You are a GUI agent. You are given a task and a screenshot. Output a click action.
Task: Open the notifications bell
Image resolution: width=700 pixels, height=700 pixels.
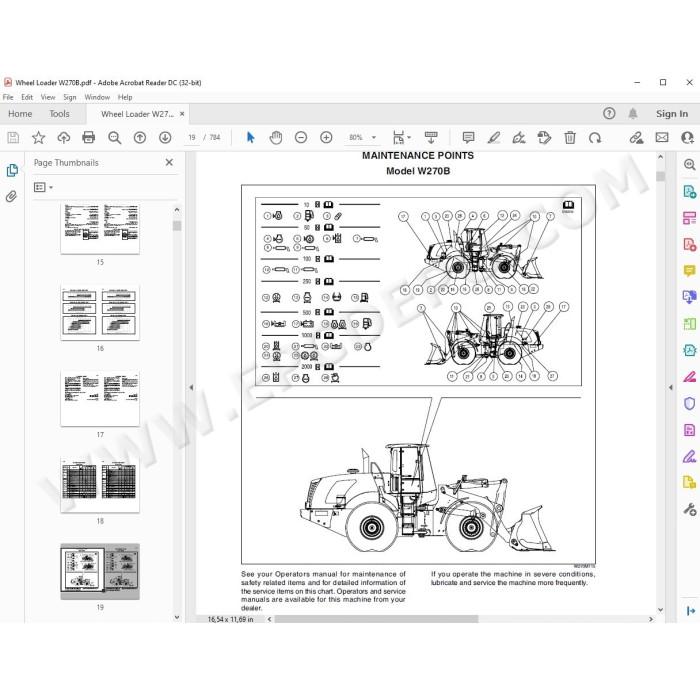point(633,113)
